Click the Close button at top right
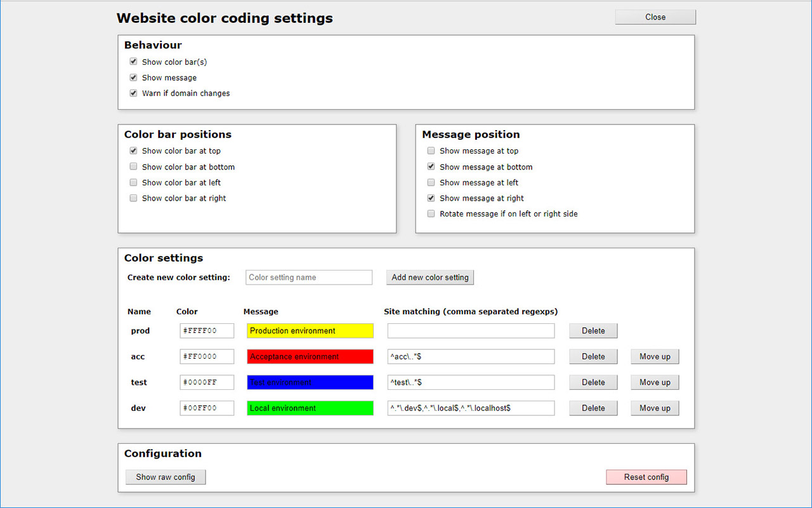Viewport: 812px width, 508px height. click(x=655, y=17)
